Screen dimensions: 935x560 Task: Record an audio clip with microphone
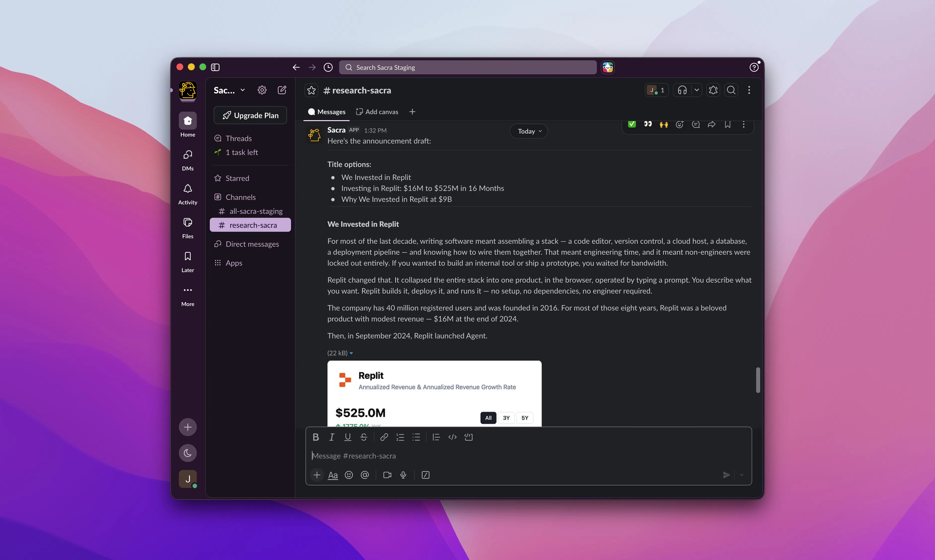tap(403, 475)
